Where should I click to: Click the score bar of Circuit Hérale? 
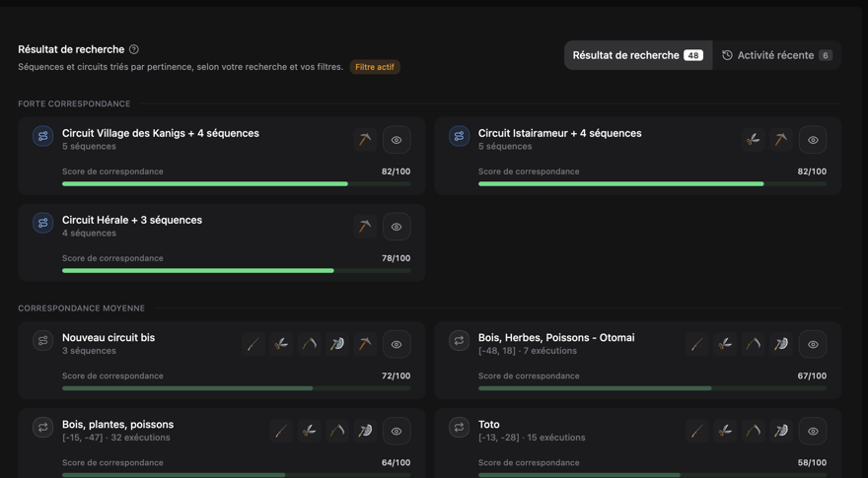click(237, 270)
